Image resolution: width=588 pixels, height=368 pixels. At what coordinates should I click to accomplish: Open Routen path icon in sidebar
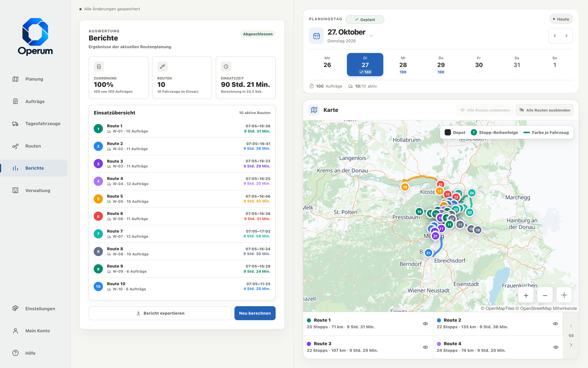pos(15,146)
